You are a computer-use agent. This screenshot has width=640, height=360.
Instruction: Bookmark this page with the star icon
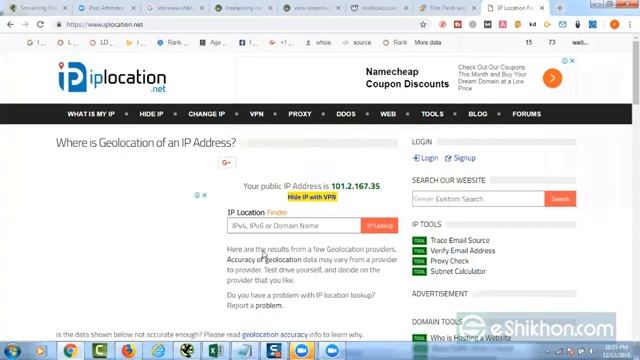[x=423, y=24]
